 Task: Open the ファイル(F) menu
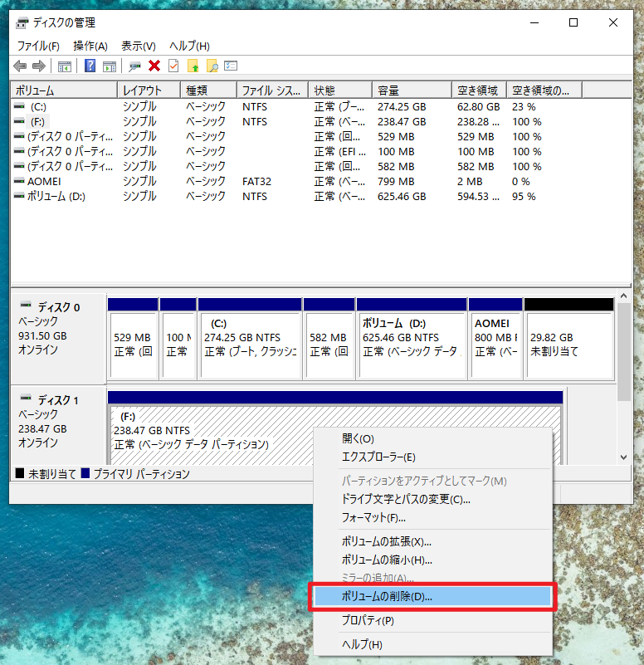[x=38, y=46]
